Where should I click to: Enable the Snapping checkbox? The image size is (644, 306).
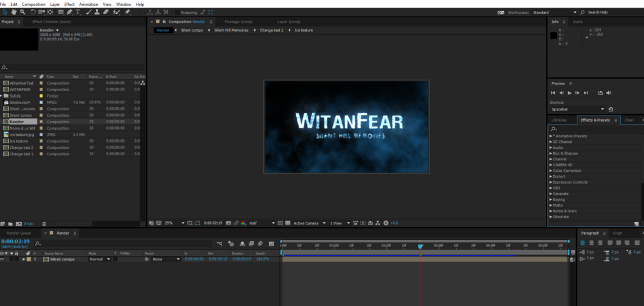177,12
